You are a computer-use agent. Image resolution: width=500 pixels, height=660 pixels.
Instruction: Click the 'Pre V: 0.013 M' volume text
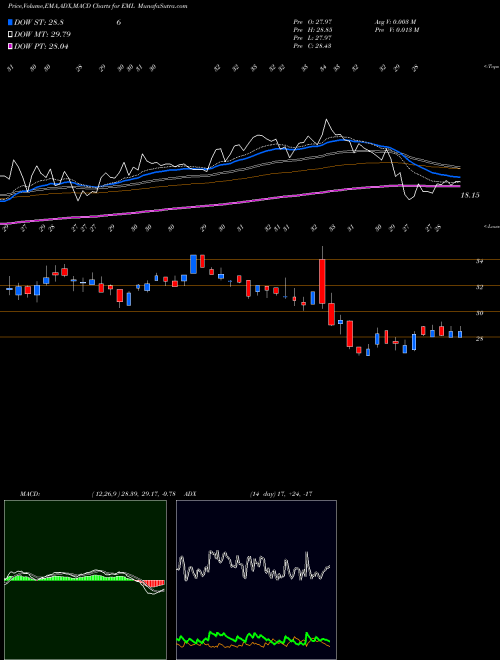(x=397, y=30)
